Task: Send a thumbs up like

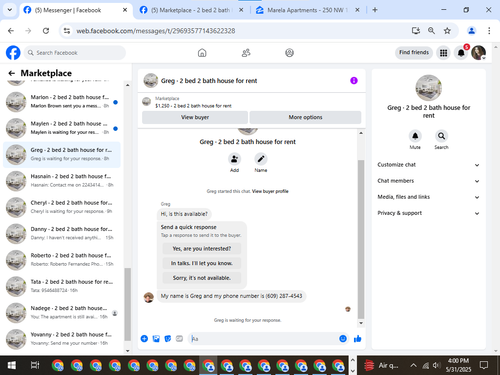Action: tap(357, 339)
